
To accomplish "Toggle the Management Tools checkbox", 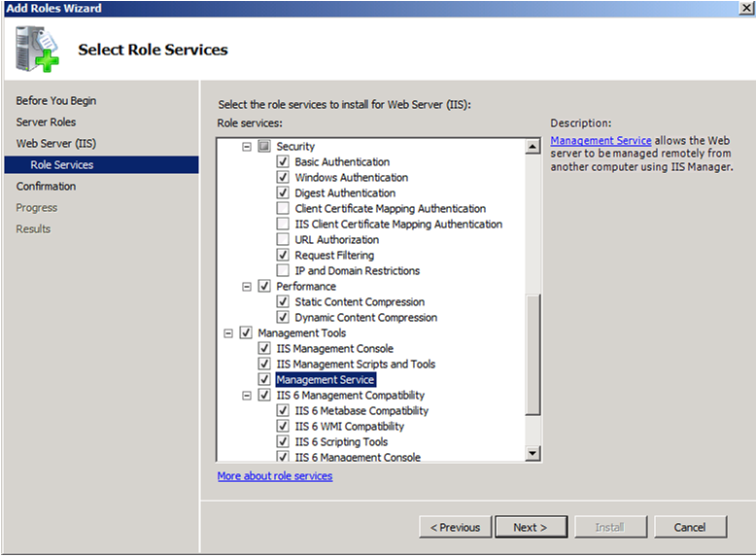I will 246,332.
